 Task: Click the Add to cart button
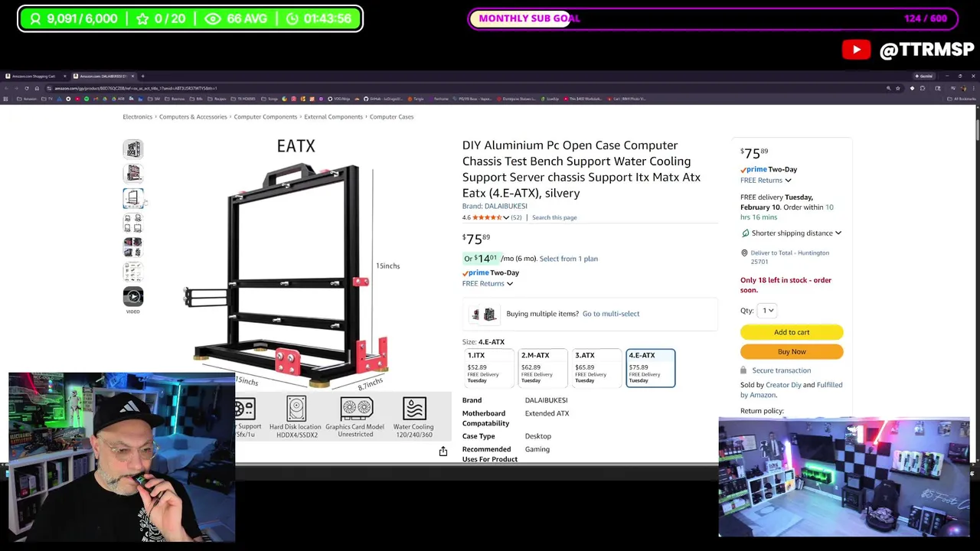(792, 332)
